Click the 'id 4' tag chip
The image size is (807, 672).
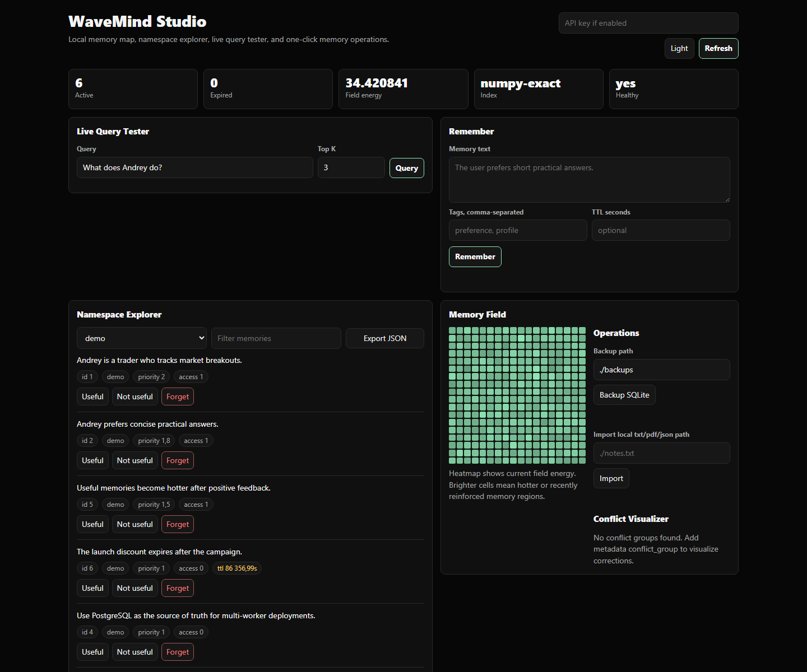click(x=87, y=632)
